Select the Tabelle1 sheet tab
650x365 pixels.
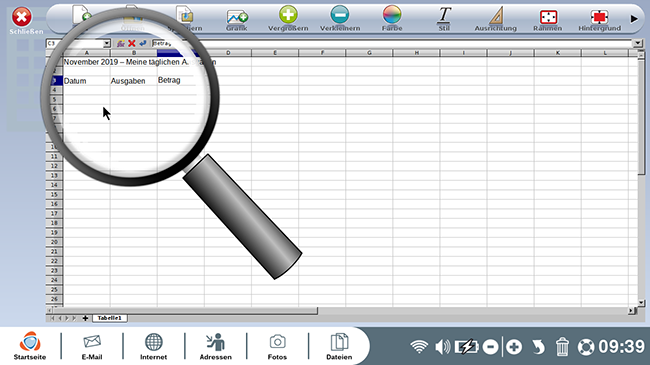109,318
